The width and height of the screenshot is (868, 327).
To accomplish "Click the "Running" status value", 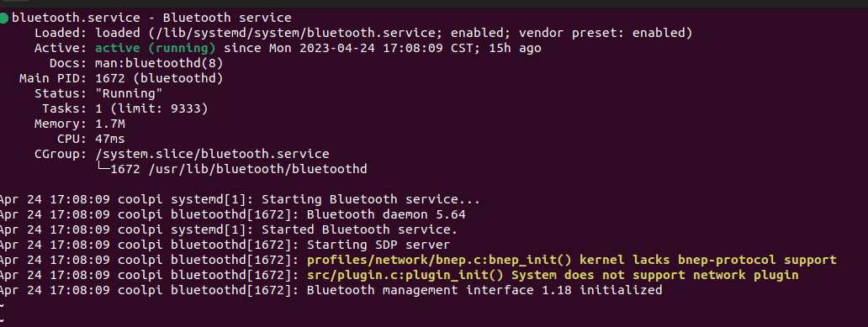I will [x=129, y=93].
